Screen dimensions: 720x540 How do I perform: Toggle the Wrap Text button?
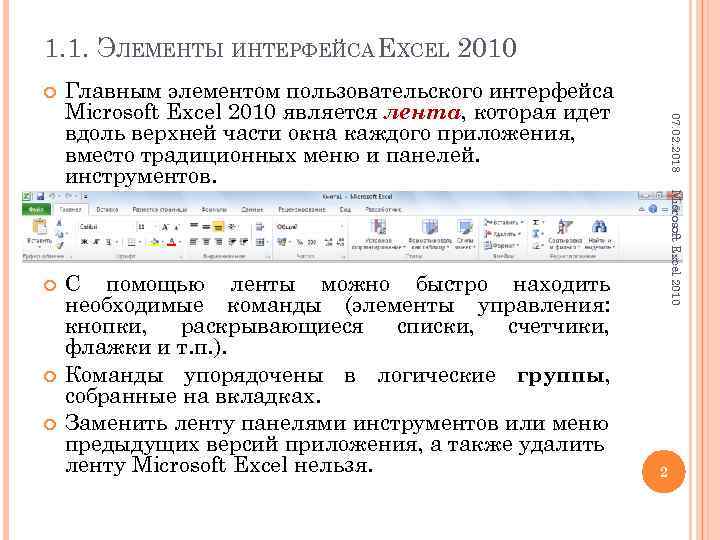click(x=259, y=226)
